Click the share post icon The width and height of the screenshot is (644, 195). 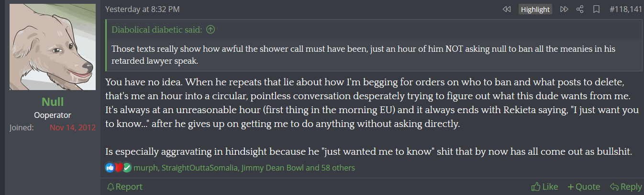pos(580,9)
